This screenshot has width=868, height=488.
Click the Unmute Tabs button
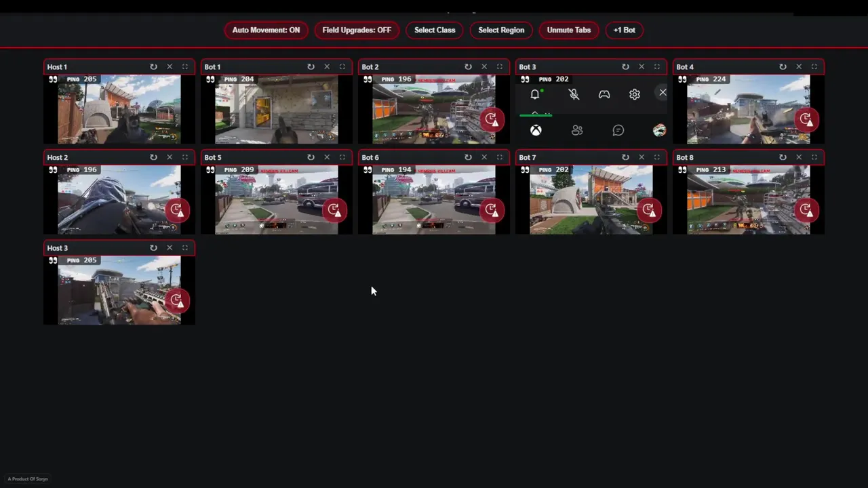(x=569, y=30)
